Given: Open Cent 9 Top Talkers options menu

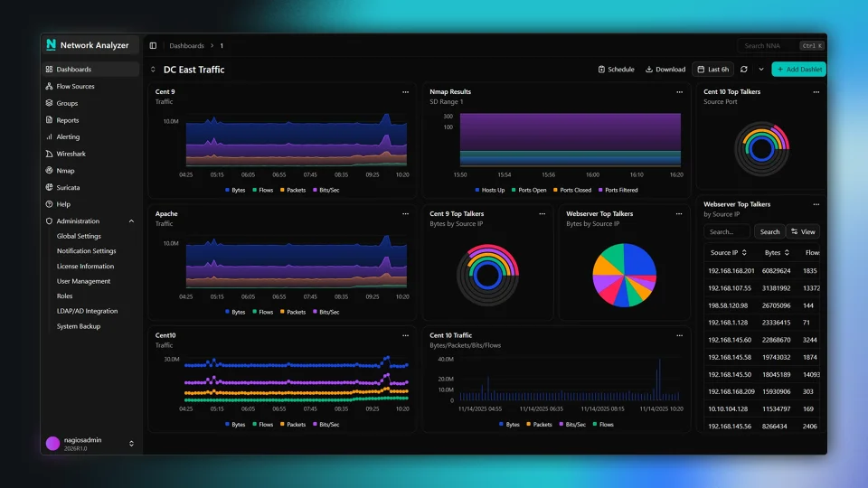Looking at the screenshot, I should [542, 214].
